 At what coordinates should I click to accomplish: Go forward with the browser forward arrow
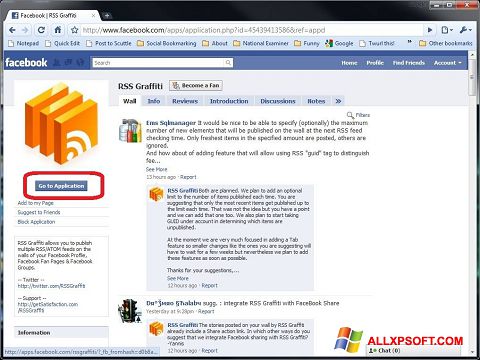click(x=25, y=30)
